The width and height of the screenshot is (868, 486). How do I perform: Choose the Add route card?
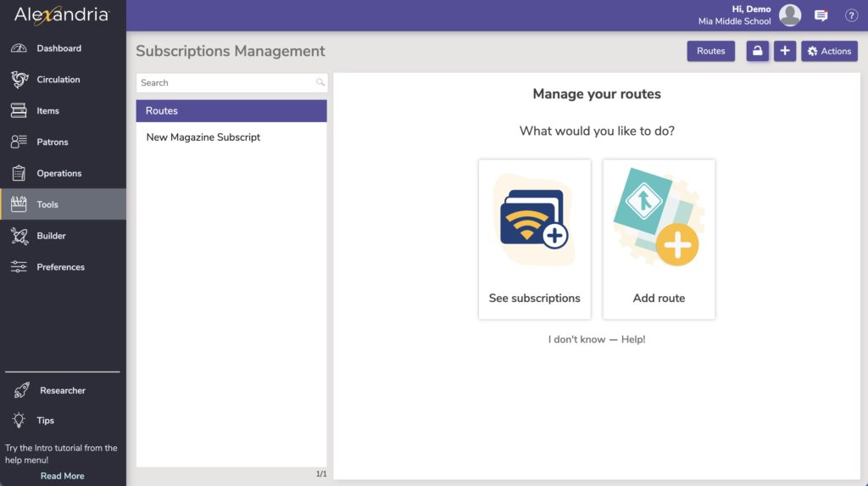point(659,239)
